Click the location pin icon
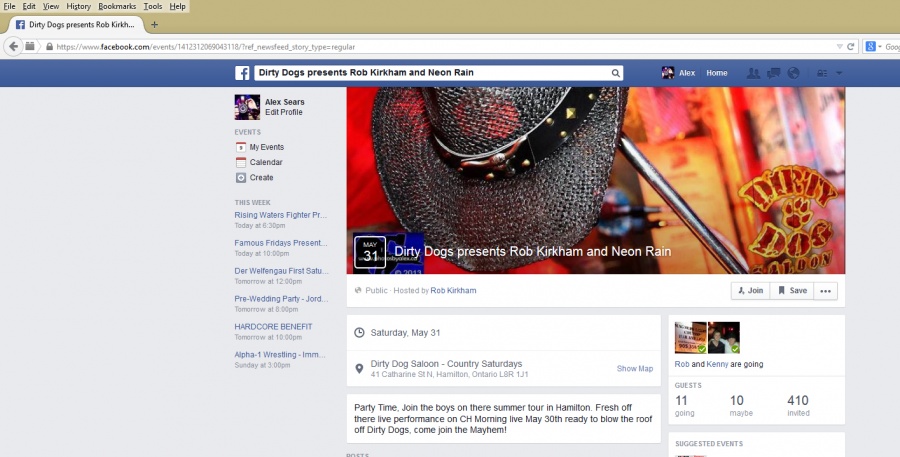This screenshot has height=457, width=900. tap(359, 369)
